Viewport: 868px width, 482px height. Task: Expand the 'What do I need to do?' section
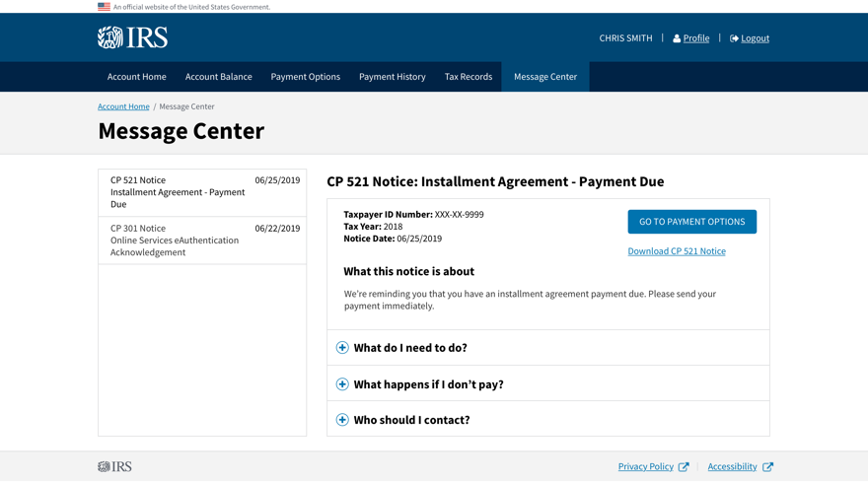(x=410, y=348)
